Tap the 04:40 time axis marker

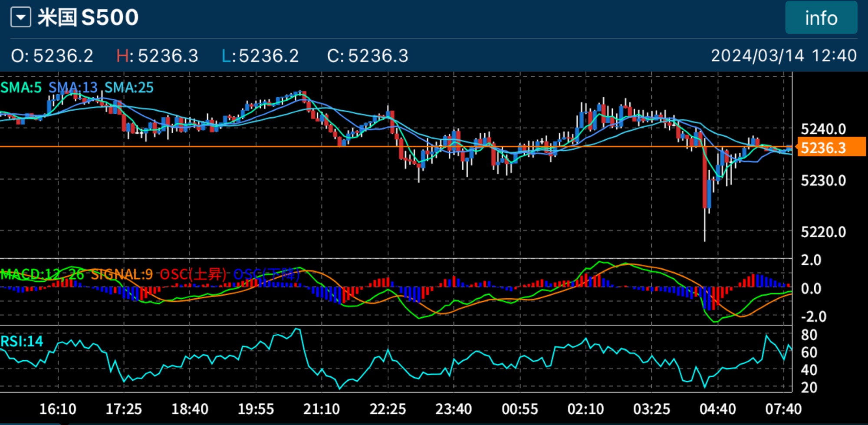click(x=717, y=409)
